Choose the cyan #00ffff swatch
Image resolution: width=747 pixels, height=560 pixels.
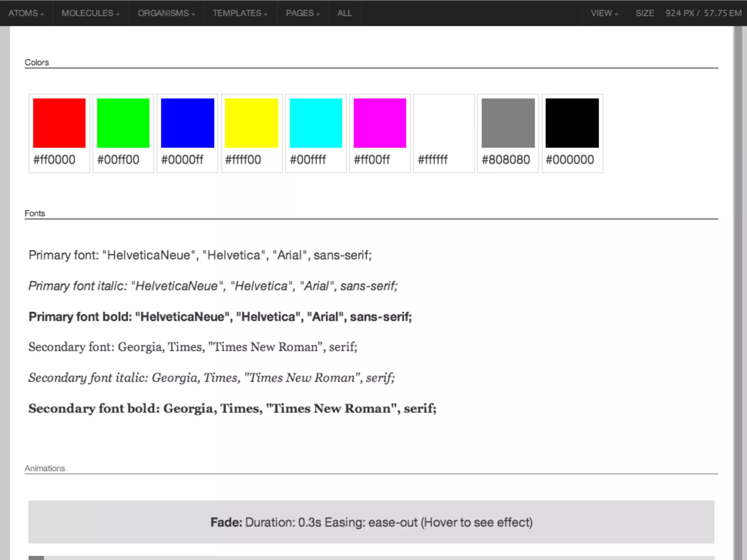316,123
